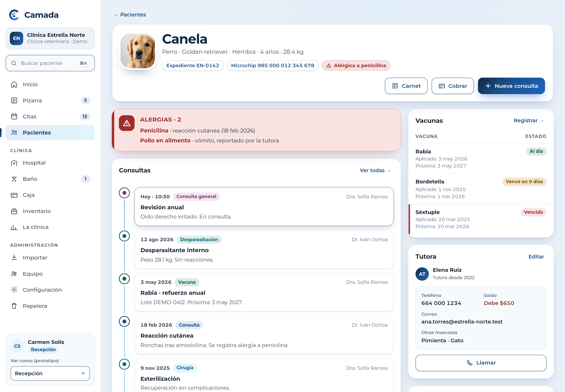Click the Microchip 985 000 012 345 678 chip
The image size is (565, 392).
[273, 66]
